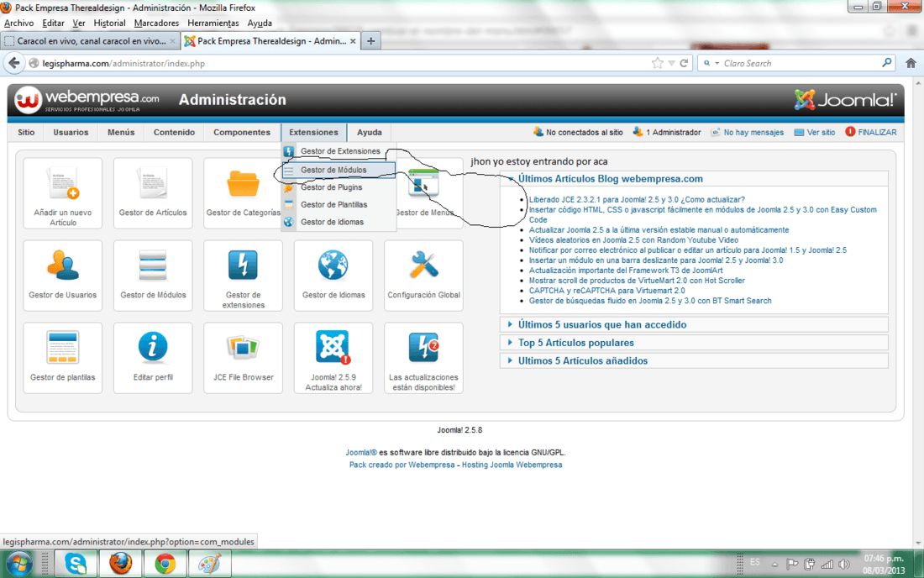Viewport: 924px width, 578px height.
Task: Expand Top 5 Artículos populares panel
Action: click(x=576, y=343)
